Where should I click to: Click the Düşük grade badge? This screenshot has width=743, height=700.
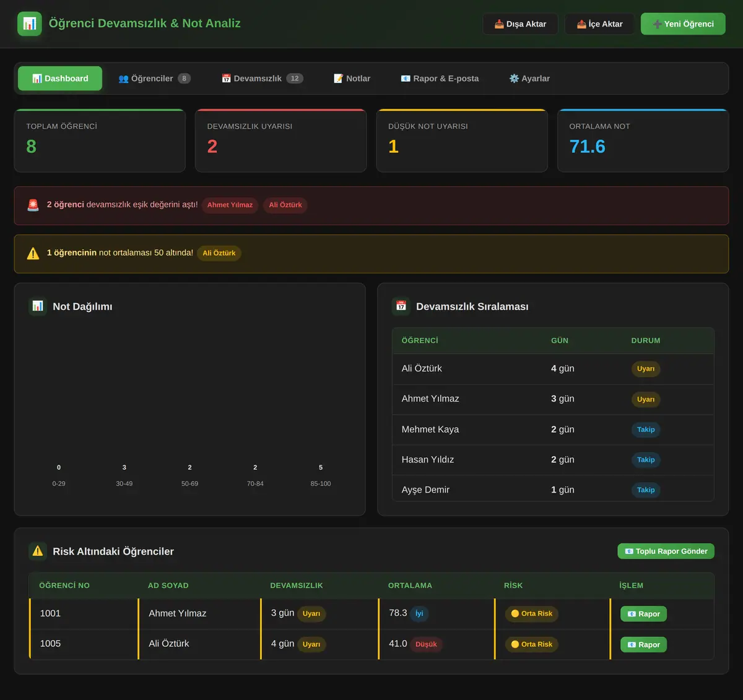[x=426, y=644]
